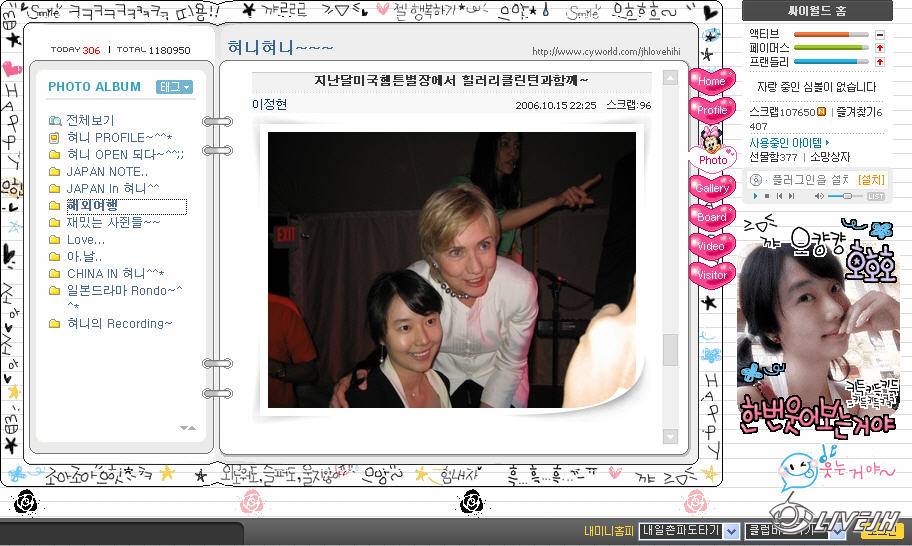Switch to the Home tab
The width and height of the screenshot is (912, 546).
[711, 81]
